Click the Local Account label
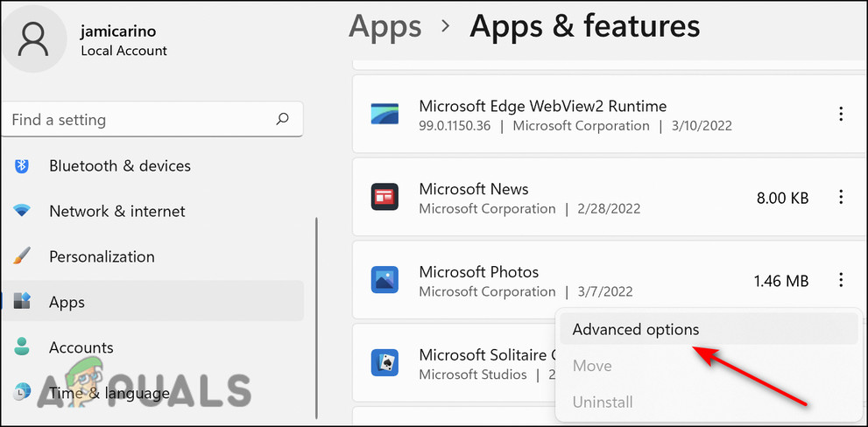868x427 pixels. coord(124,51)
